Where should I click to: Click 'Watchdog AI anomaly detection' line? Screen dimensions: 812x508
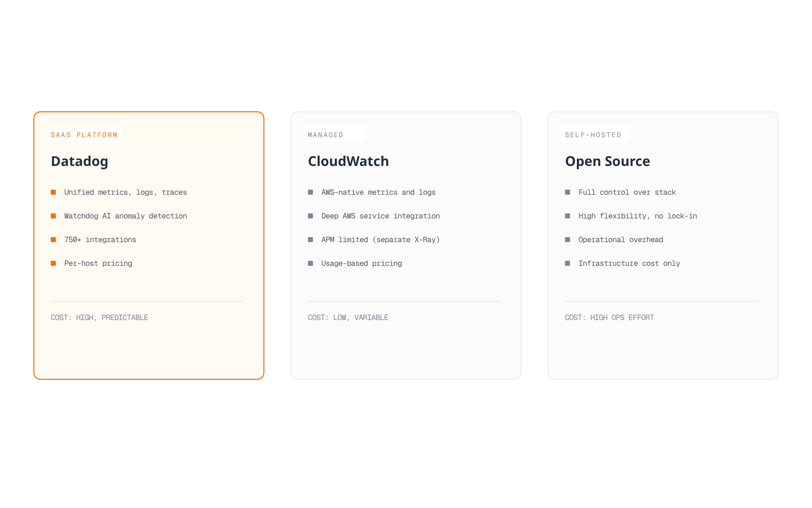(x=126, y=216)
